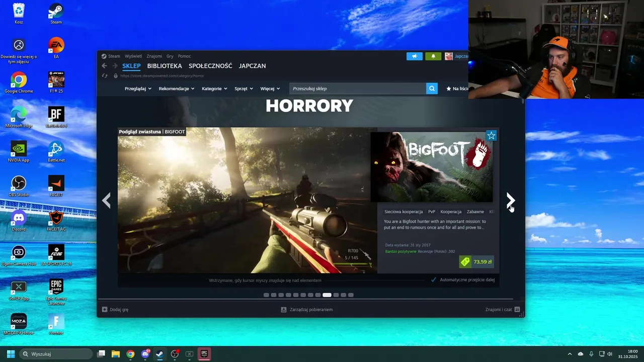Screen dimensions: 644x362
Task: Launch Epic Games Launcher shortcut
Action: coord(56,292)
